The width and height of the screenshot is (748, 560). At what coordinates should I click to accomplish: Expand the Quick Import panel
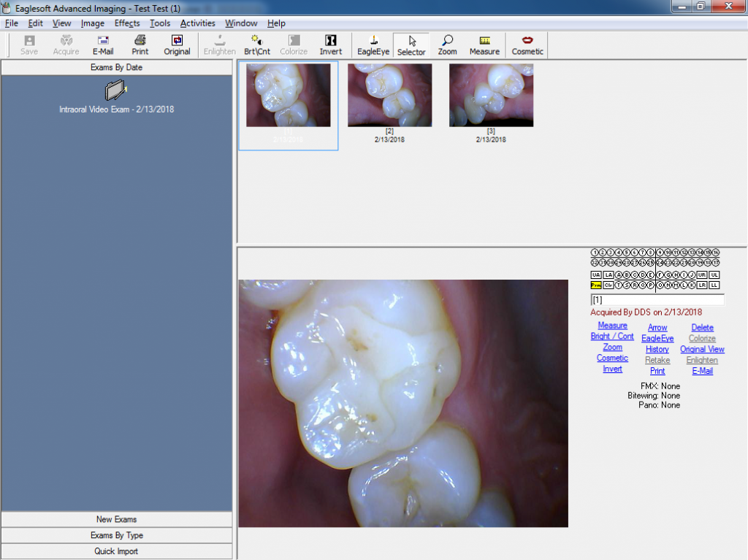pos(117,551)
